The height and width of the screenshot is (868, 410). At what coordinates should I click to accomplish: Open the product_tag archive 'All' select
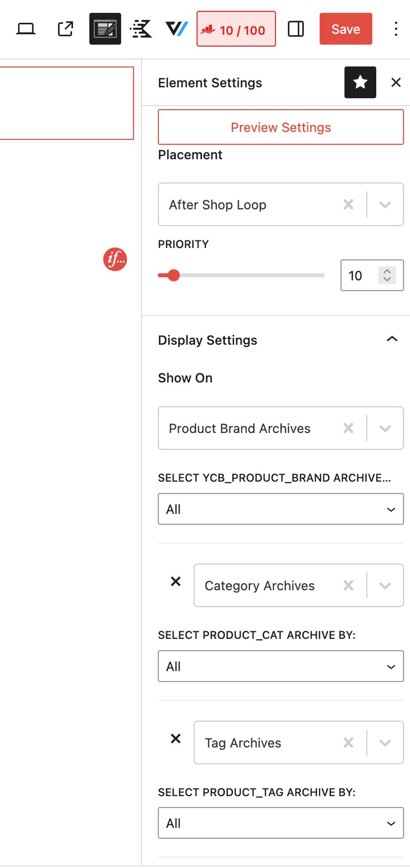coord(281,823)
